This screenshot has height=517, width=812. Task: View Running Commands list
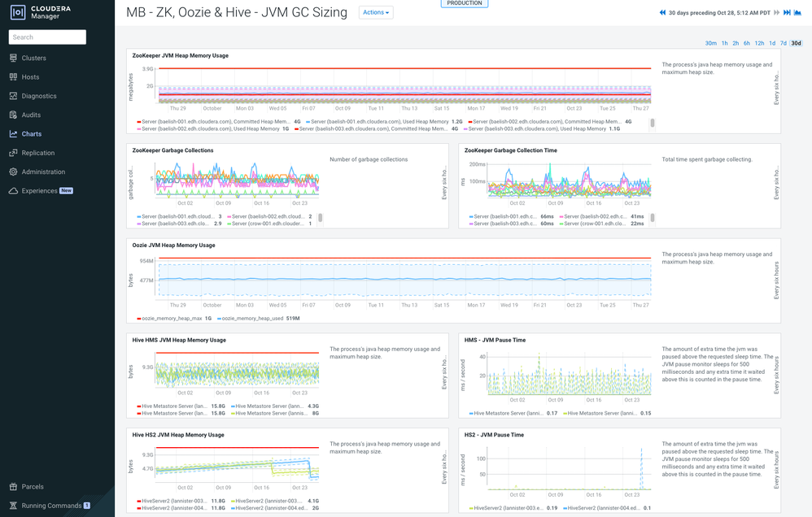coord(51,506)
